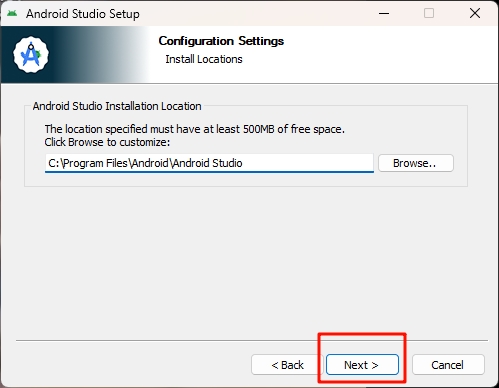Click the Android Studio compass logo
Image resolution: width=499 pixels, height=388 pixels.
point(31,55)
